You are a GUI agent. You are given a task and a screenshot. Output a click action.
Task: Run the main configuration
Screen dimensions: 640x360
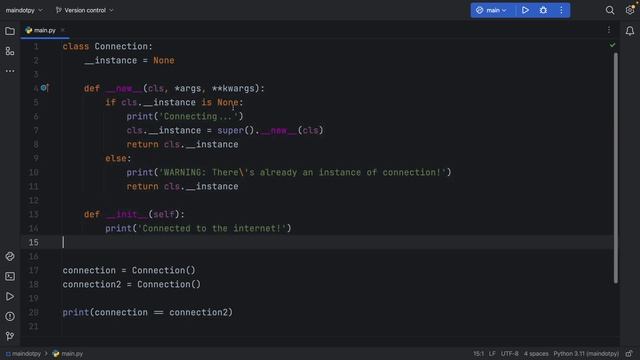click(525, 10)
